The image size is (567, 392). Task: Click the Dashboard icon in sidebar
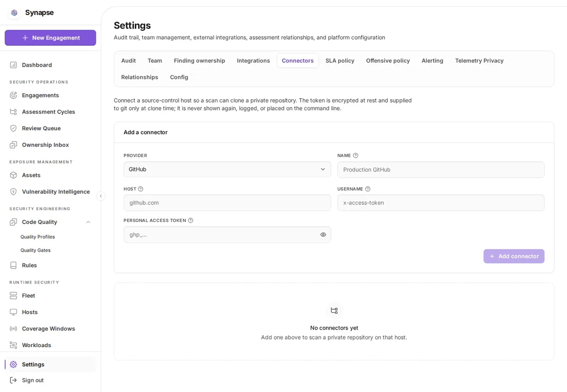click(x=13, y=65)
